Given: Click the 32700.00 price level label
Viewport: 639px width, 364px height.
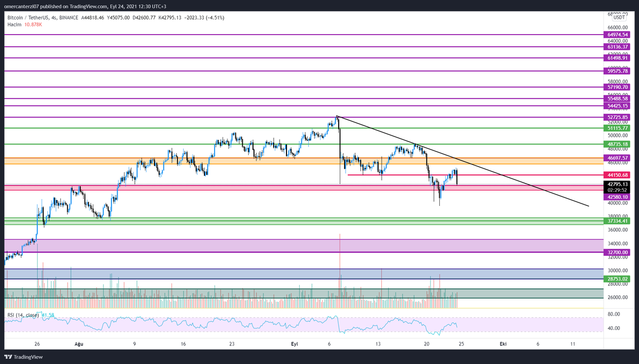Looking at the screenshot, I should click(x=617, y=252).
